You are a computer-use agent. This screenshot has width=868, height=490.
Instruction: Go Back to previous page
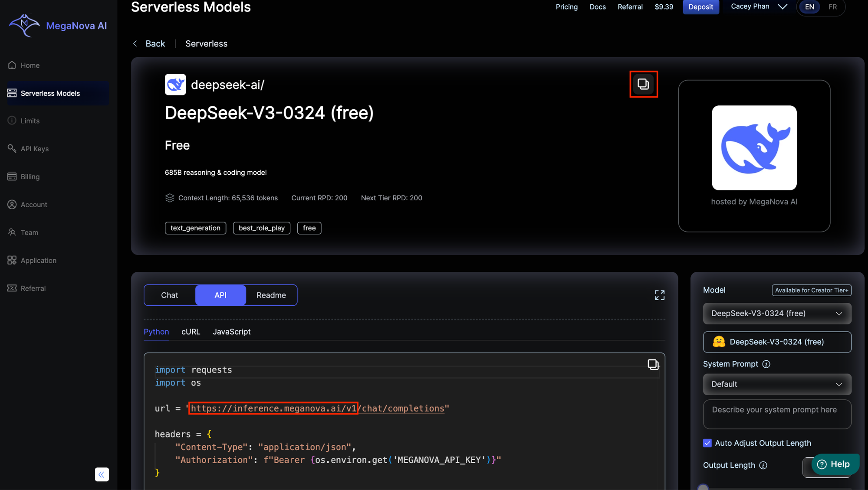click(150, 44)
